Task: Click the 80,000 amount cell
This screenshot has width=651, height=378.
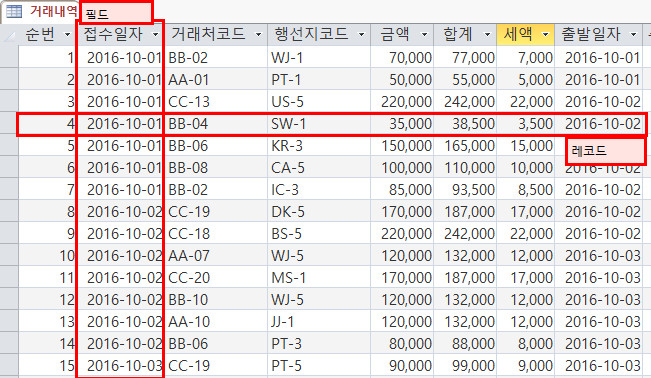Action: click(402, 343)
